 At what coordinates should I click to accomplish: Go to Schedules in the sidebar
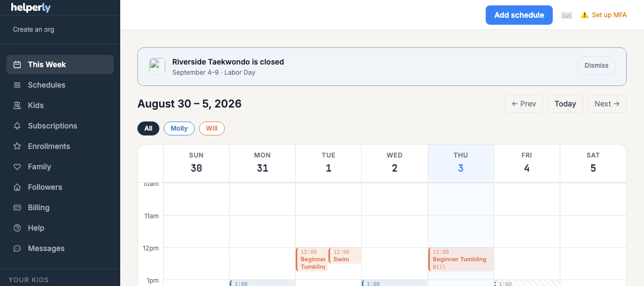point(60,85)
